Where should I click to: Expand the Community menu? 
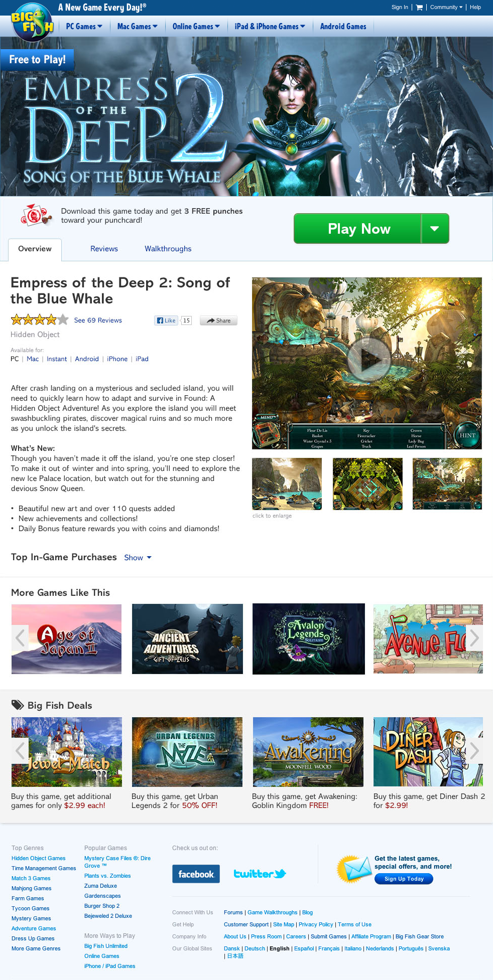pyautogui.click(x=446, y=8)
